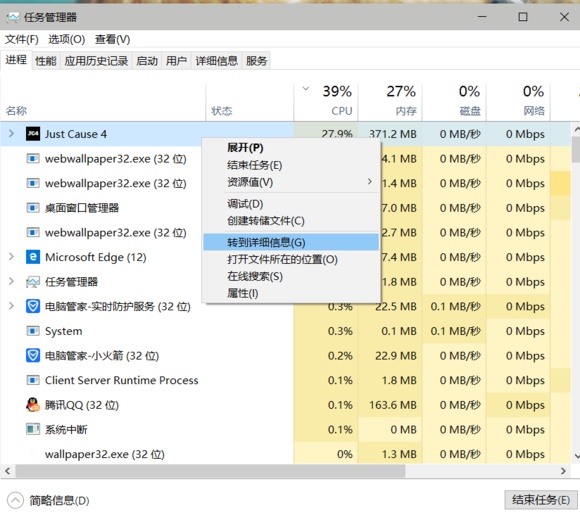Click the horizontal scrollbar thumb
The height and width of the screenshot is (515, 580).
pyautogui.click(x=210, y=471)
